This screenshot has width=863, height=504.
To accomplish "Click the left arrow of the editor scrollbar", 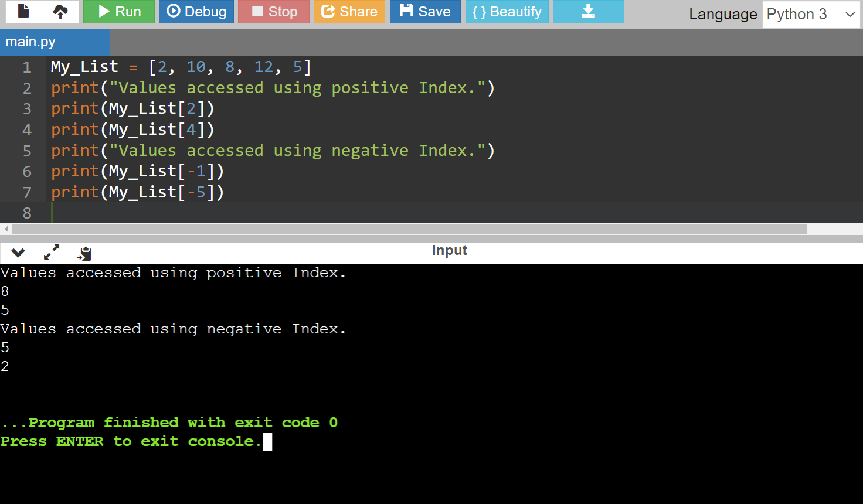I will 6,229.
